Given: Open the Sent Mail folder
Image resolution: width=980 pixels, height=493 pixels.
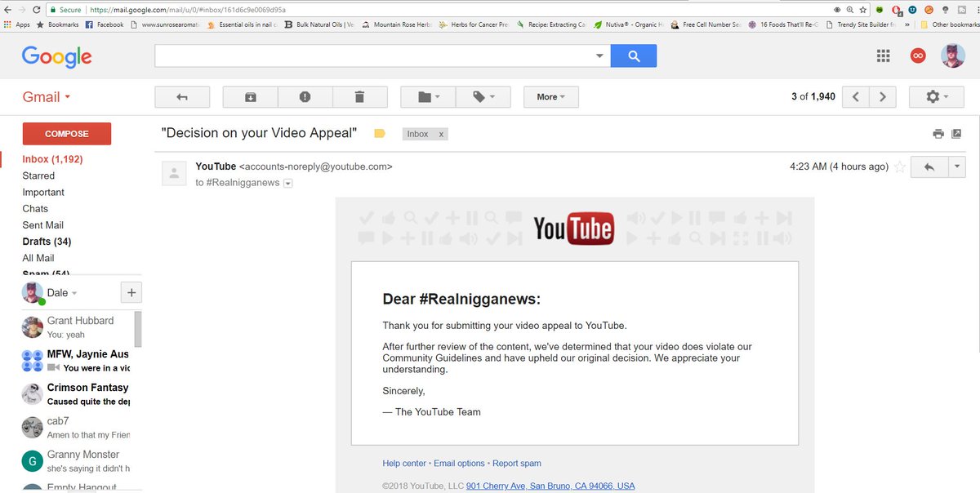Looking at the screenshot, I should point(42,224).
